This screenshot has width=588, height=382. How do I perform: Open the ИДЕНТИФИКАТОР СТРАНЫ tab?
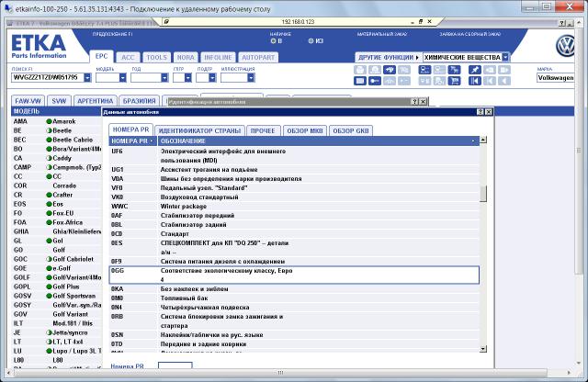pos(199,130)
